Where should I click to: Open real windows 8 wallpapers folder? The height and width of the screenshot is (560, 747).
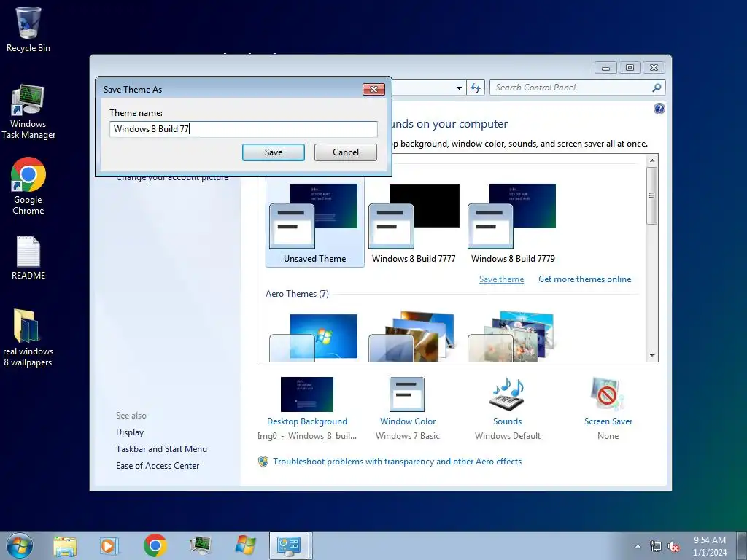coord(28,338)
